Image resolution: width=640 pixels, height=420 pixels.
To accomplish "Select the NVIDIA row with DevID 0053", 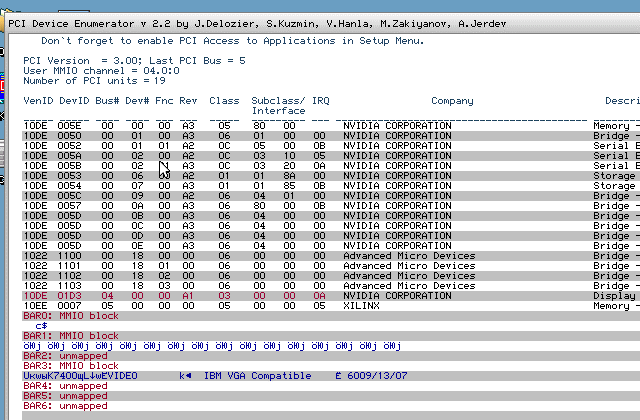I will (320, 176).
